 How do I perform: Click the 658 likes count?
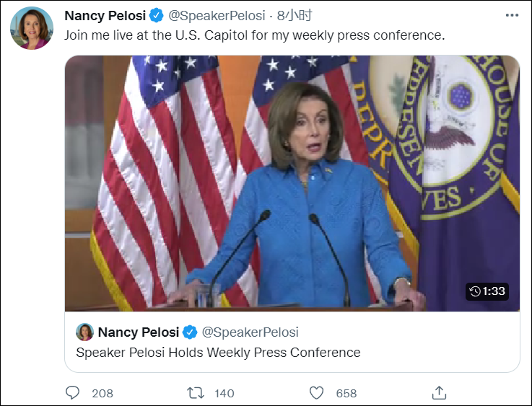tap(346, 393)
